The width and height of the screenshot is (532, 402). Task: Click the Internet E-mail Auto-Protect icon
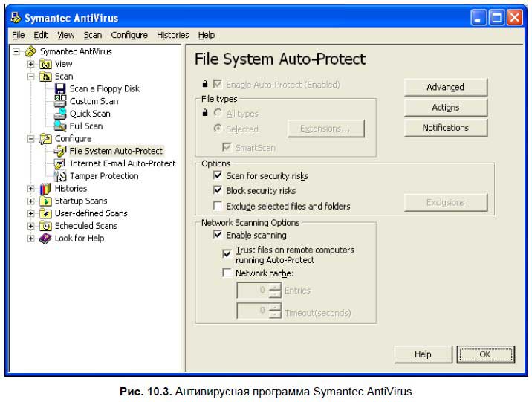coord(60,163)
